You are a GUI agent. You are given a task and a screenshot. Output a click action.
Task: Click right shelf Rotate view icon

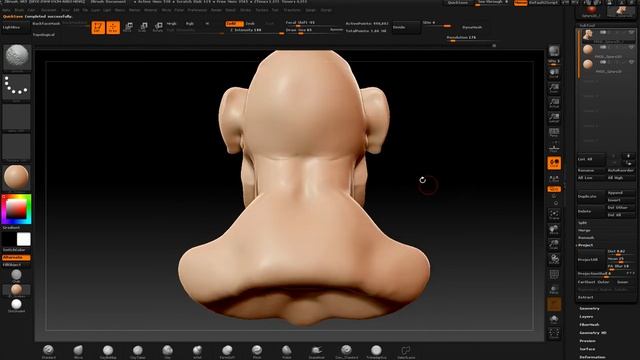(554, 259)
